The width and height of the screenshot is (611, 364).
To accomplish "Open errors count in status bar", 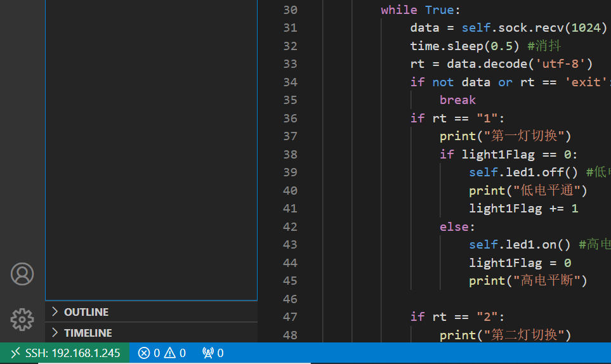I will point(149,353).
